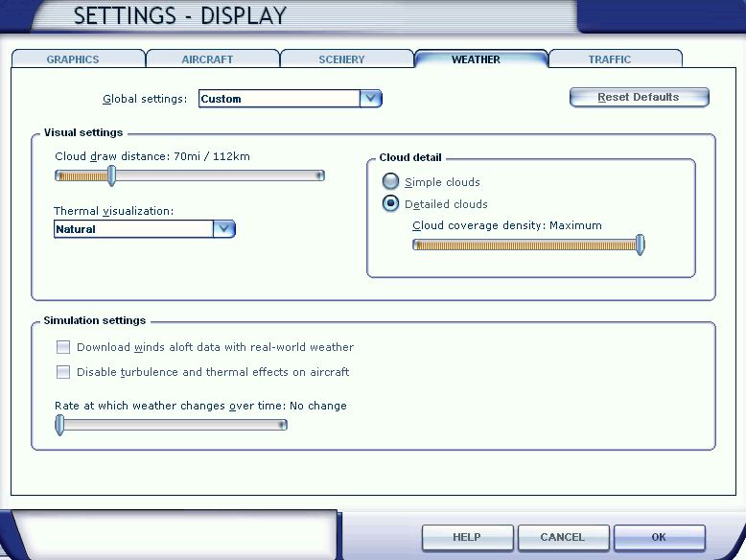Click the Thermal visualization Natural field
Screen dimensions: 746x560
coord(133,229)
